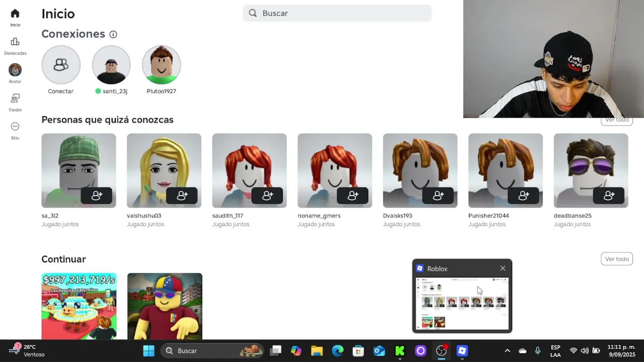Click the username vaishushu03

pos(144,216)
